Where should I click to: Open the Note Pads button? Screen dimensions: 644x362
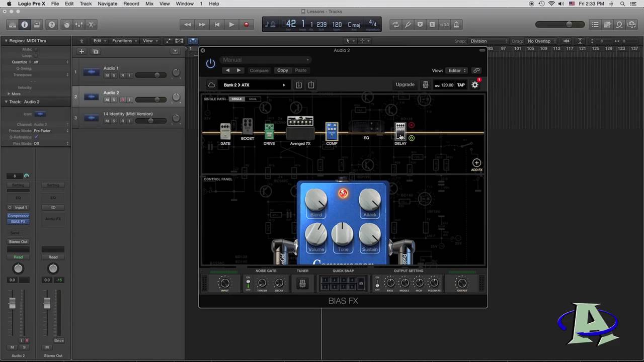click(607, 24)
